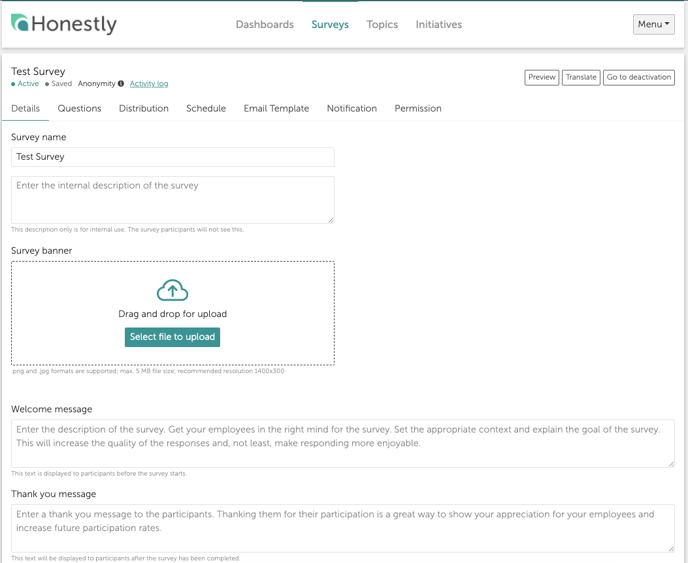Image resolution: width=688 pixels, height=563 pixels.
Task: Switch to the Questions tab
Action: click(79, 108)
